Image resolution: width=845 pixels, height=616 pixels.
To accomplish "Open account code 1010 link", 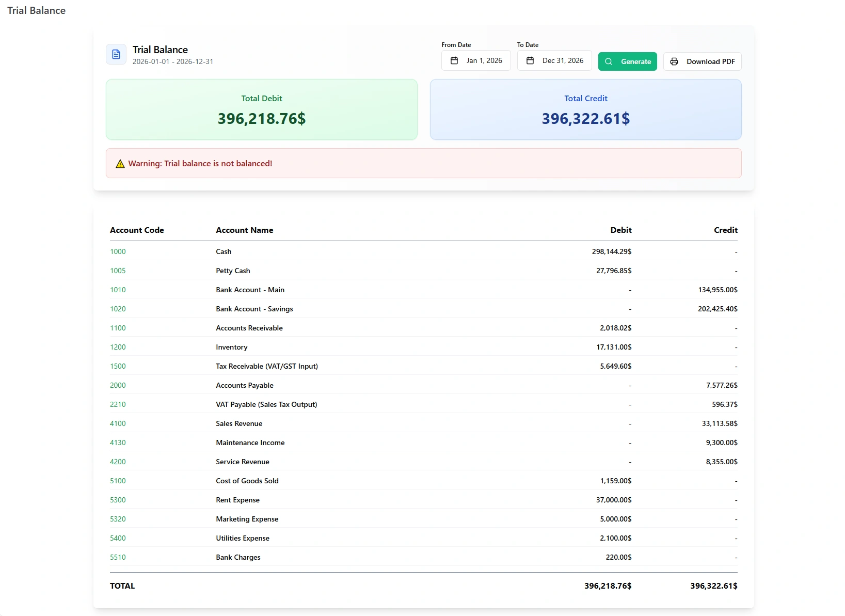I will 118,290.
